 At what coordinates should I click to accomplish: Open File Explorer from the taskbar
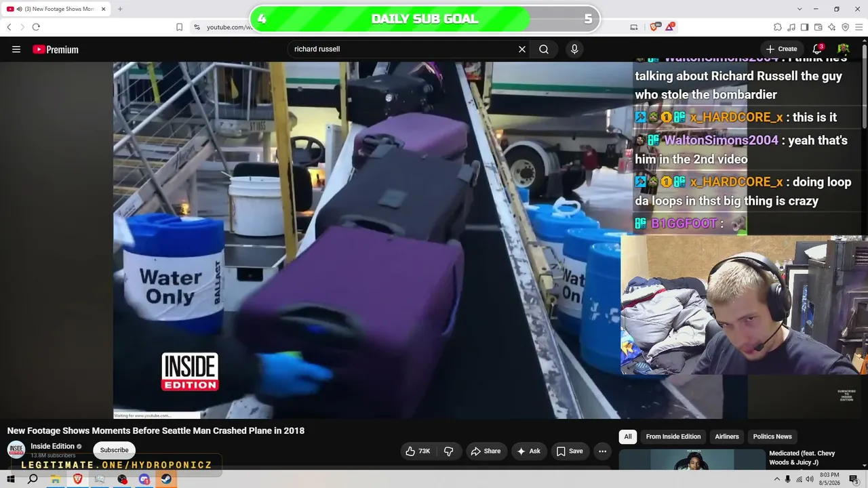tap(55, 479)
